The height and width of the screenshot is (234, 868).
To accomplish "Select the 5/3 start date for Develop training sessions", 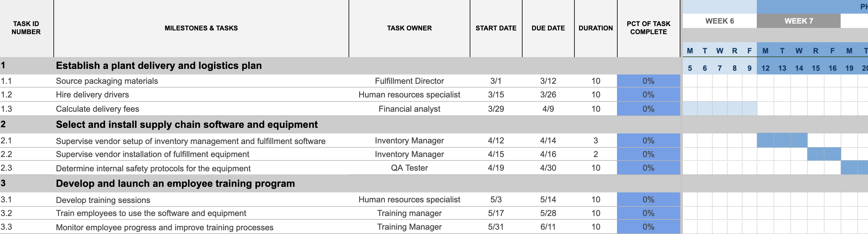I will 496,200.
